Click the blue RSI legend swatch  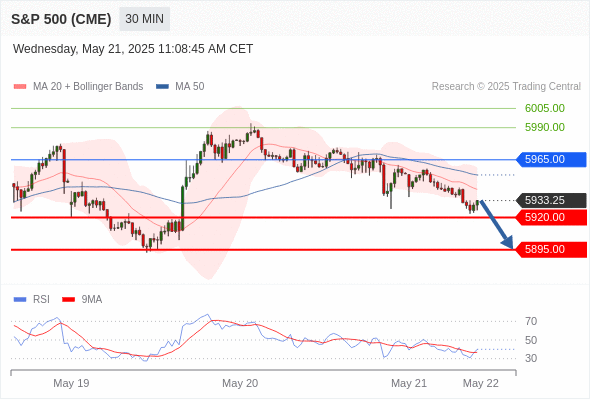pos(20,300)
